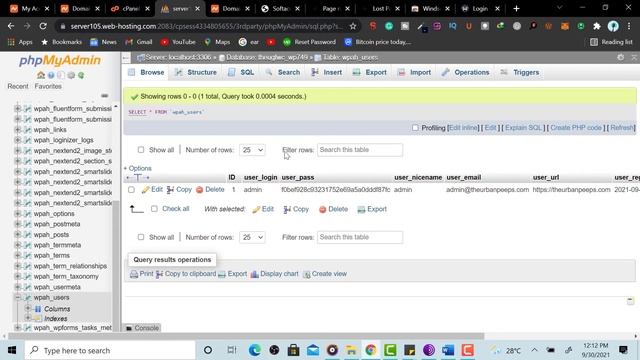The height and width of the screenshot is (360, 640).
Task: Expand wpah_usermeta tree node
Action: pos(18,287)
